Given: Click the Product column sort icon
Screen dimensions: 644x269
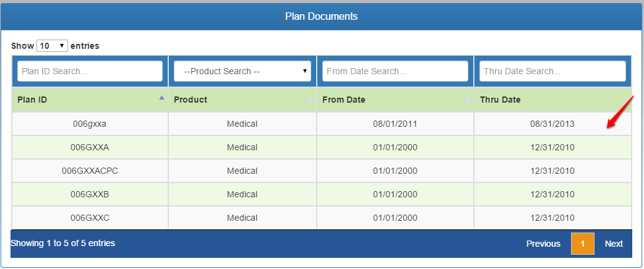Looking at the screenshot, I should click(x=311, y=100).
